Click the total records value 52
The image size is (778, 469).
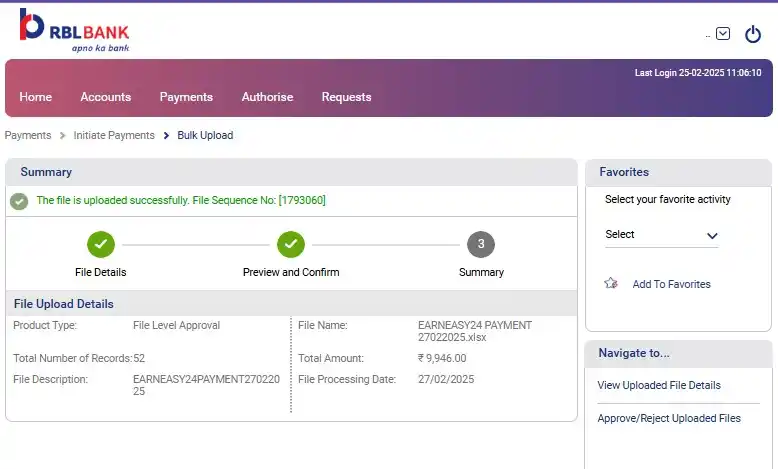tap(139, 358)
